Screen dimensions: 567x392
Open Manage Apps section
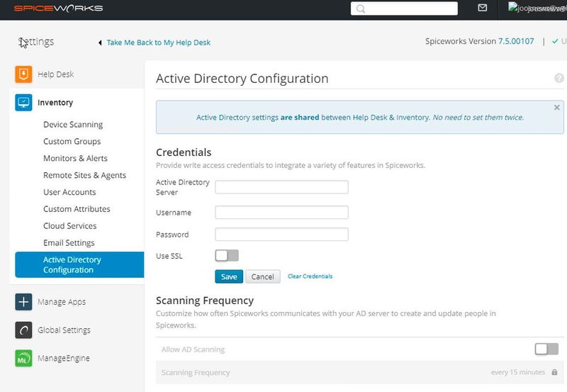coord(62,301)
